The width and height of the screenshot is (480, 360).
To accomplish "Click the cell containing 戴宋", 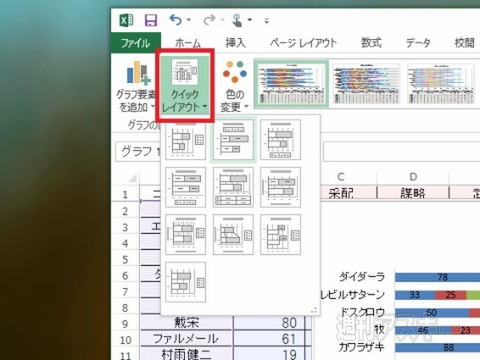I will [x=186, y=323].
